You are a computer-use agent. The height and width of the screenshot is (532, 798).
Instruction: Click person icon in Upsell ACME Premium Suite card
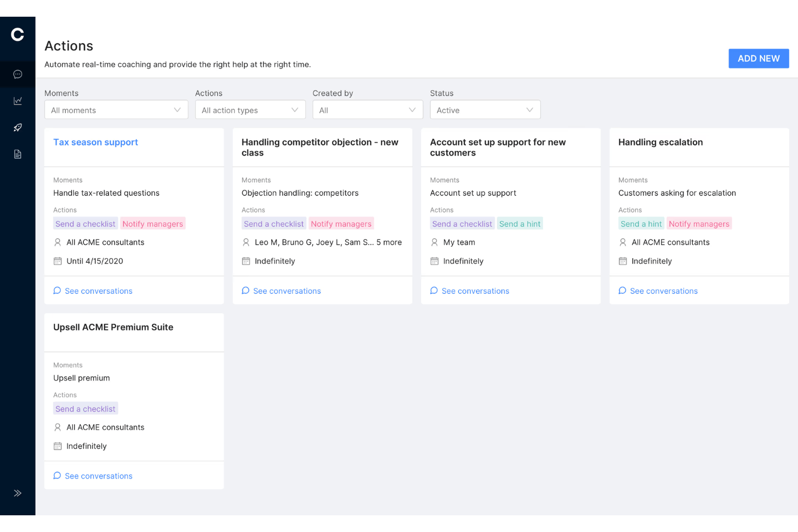click(x=58, y=427)
